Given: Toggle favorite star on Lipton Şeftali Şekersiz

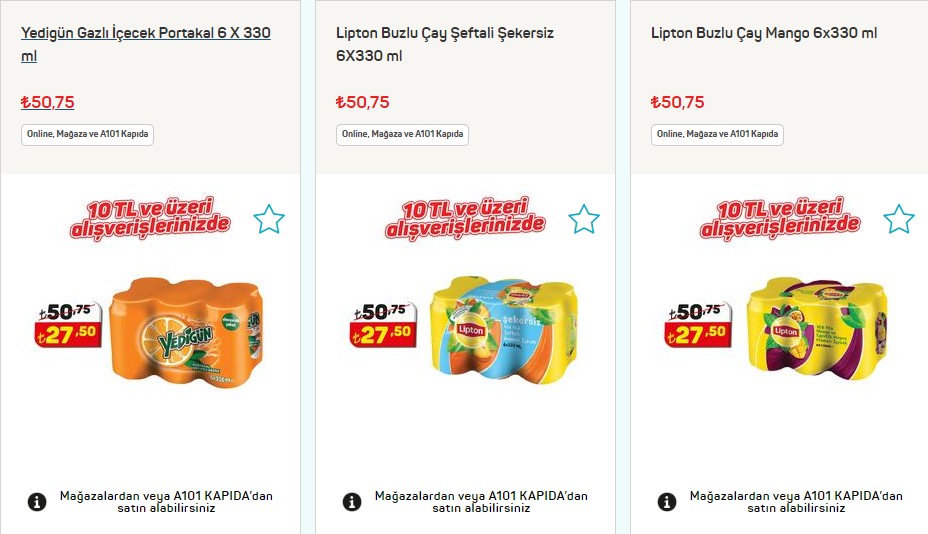Looking at the screenshot, I should pyautogui.click(x=584, y=219).
